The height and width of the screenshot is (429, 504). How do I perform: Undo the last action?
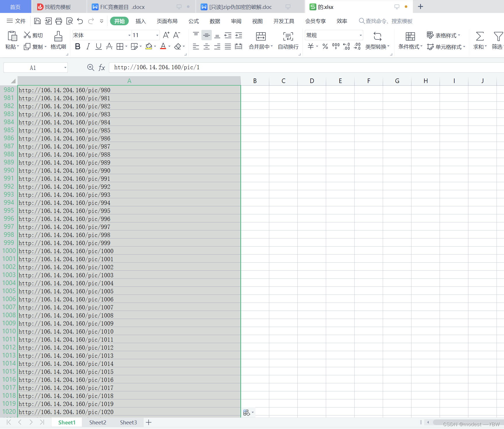click(x=80, y=21)
